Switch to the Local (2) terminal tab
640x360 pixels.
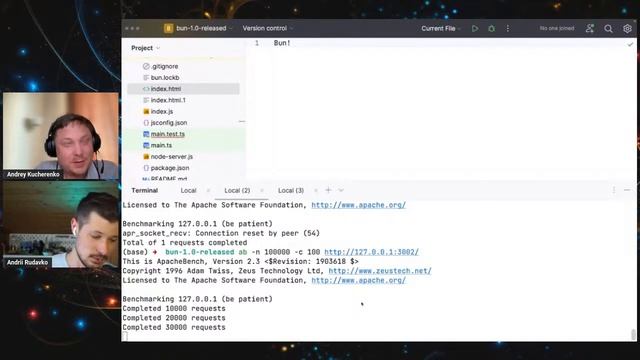[x=237, y=191]
